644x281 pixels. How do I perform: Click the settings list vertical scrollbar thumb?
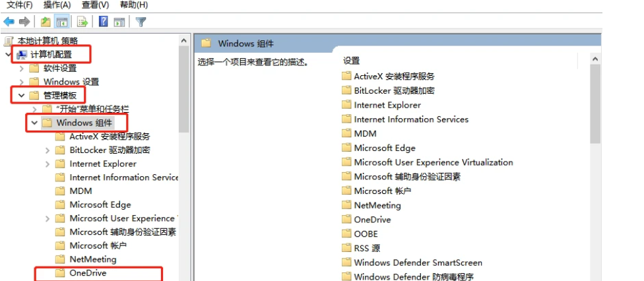(595, 104)
